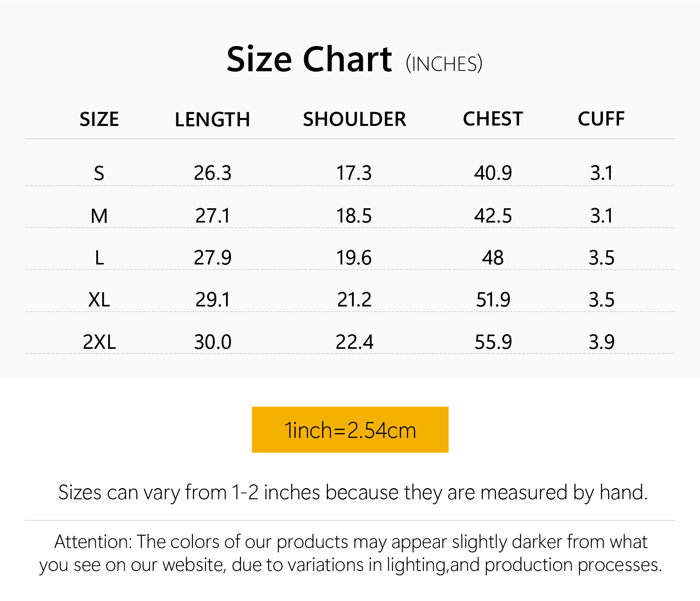Select the CHEST column header
This screenshot has height=601, width=700.
click(x=493, y=119)
